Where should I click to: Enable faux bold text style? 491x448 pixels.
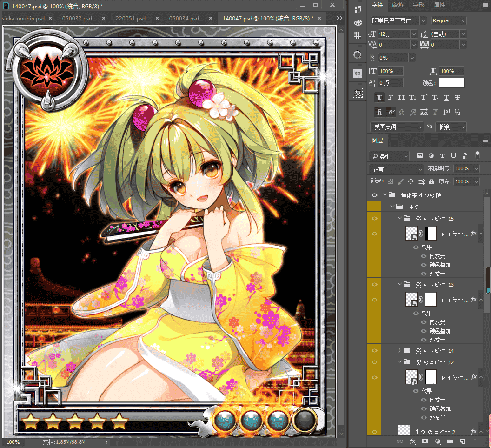379,97
